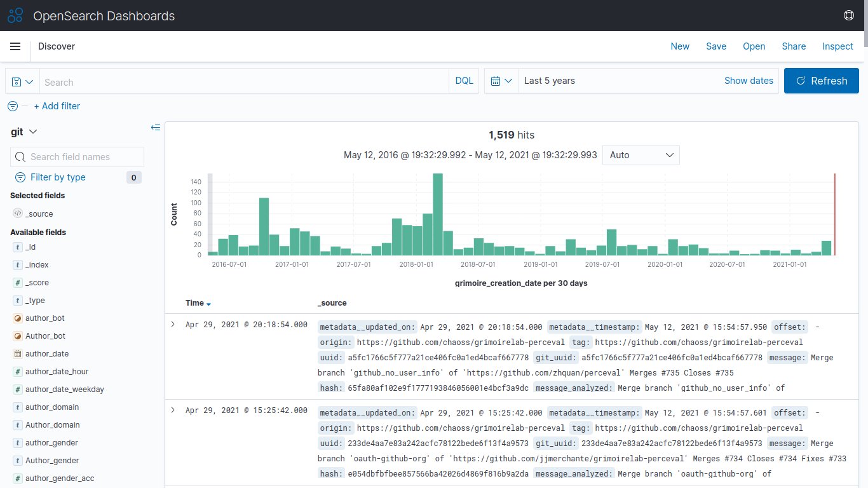868x488 pixels.
Task: Click the _index string type icon
Action: pos(18,265)
